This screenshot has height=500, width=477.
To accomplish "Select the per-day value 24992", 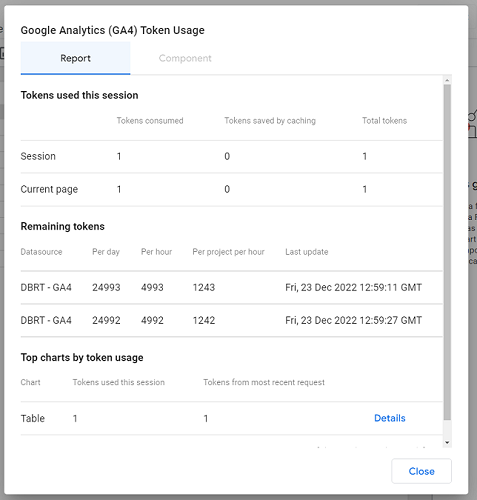I will [x=106, y=320].
